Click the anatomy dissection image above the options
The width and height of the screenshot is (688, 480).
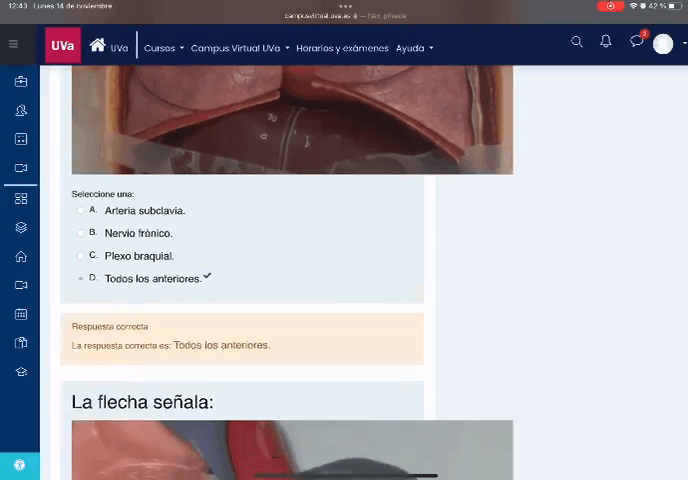coord(292,120)
